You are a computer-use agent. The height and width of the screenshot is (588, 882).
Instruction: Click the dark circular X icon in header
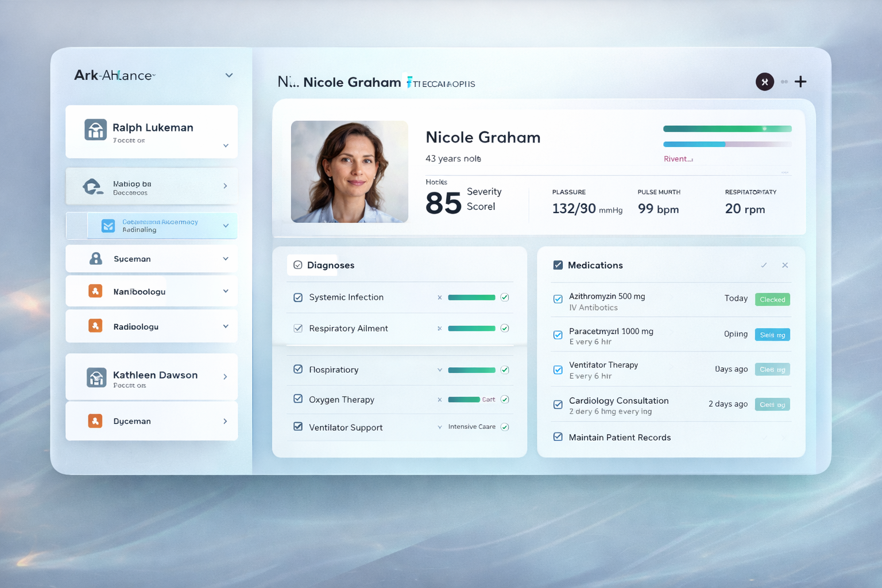coord(764,82)
